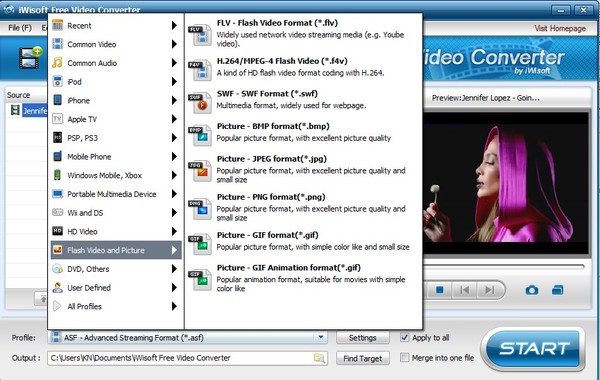
Task: Toggle the Apply to all checkbox
Action: click(404, 337)
